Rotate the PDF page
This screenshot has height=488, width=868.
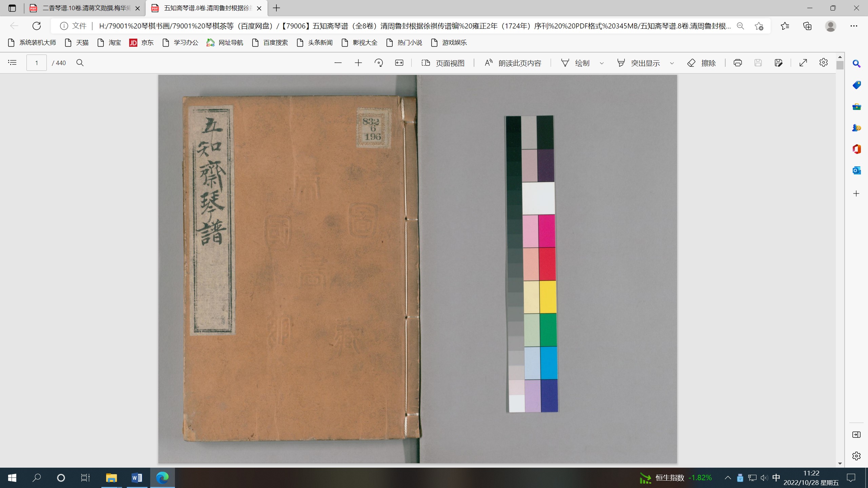(379, 63)
